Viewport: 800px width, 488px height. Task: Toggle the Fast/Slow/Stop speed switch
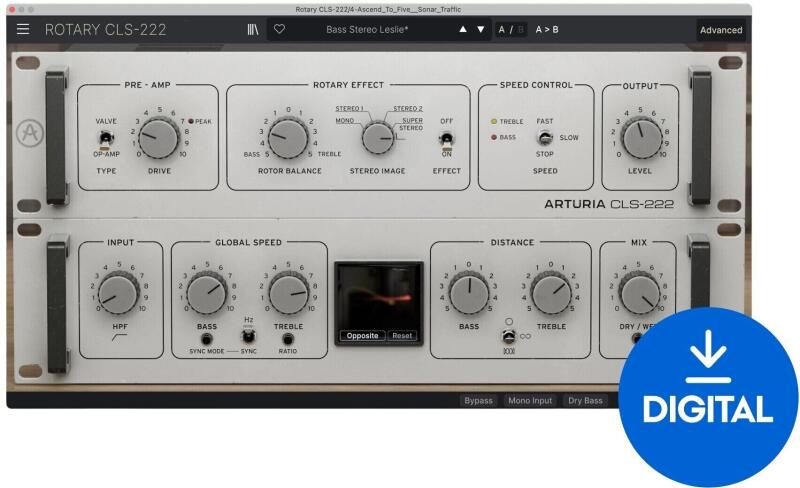[545, 138]
